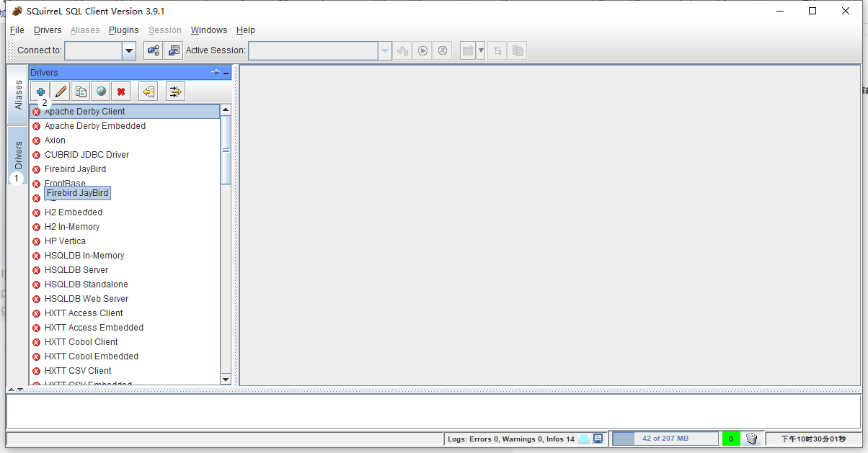Click inside the bottom message panel

433,411
